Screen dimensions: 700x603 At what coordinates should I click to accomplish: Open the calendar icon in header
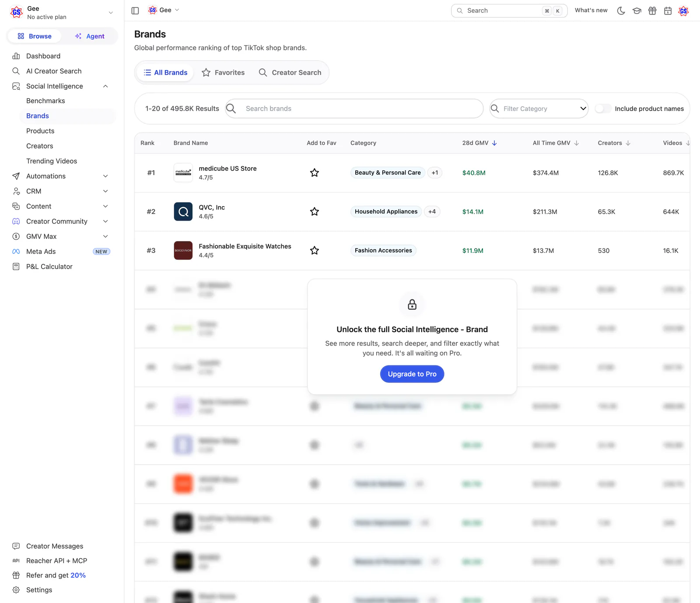coord(668,11)
